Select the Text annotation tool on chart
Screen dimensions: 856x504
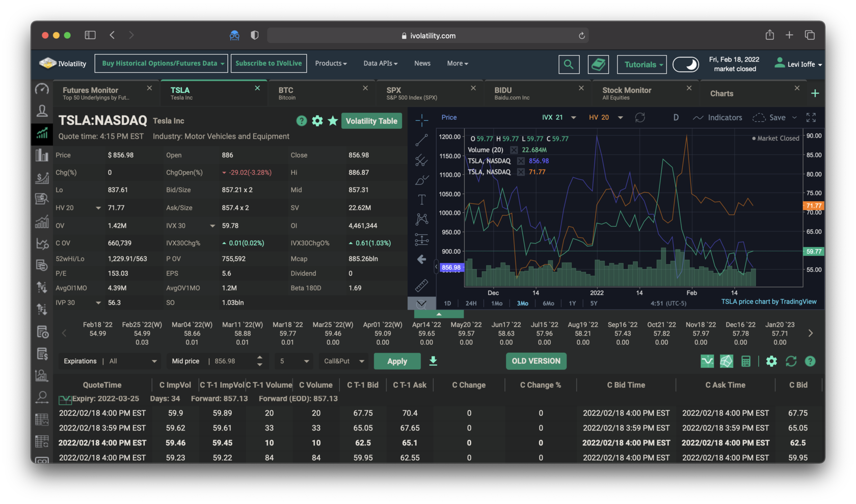click(x=421, y=199)
